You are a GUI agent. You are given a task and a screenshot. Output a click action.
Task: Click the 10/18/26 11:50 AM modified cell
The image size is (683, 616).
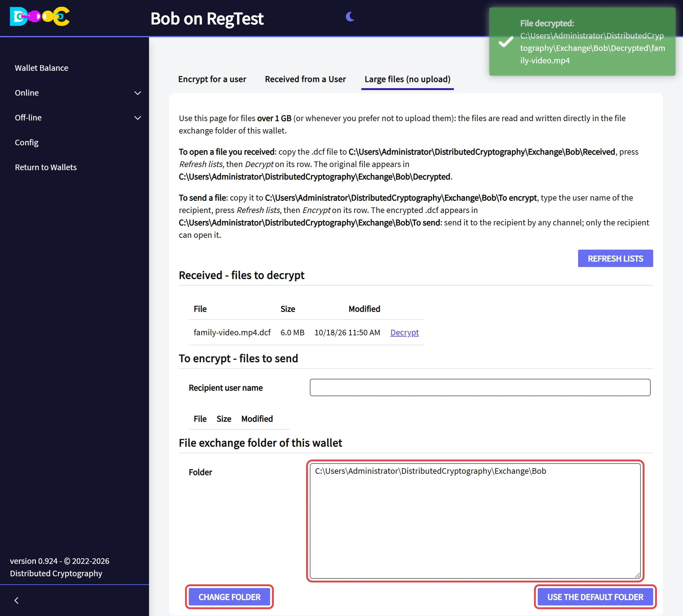(347, 332)
